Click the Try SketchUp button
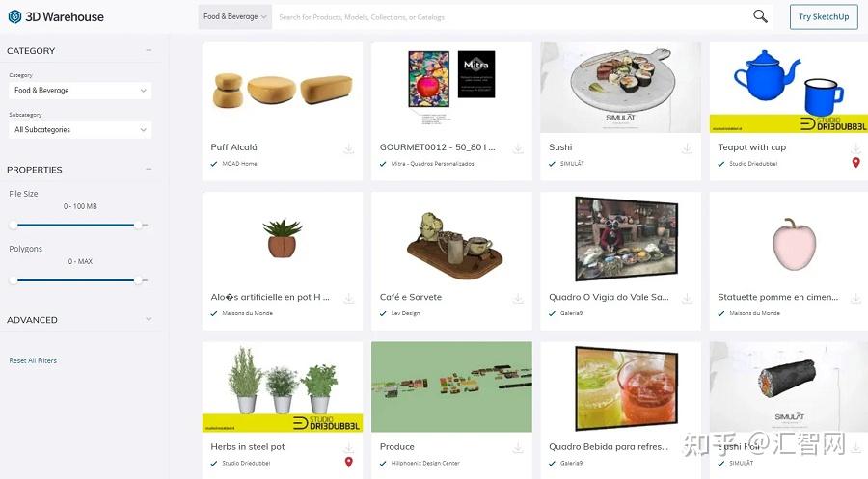868x479 pixels. [824, 16]
